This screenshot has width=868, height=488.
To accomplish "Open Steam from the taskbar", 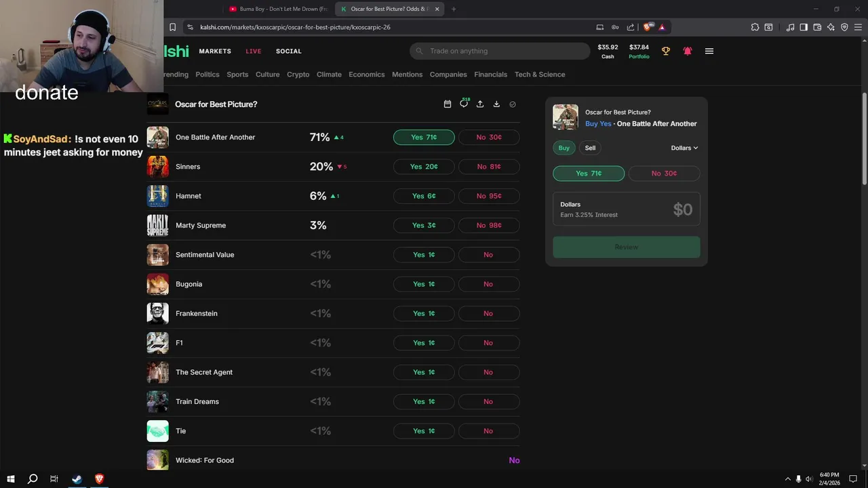I will coord(77,479).
